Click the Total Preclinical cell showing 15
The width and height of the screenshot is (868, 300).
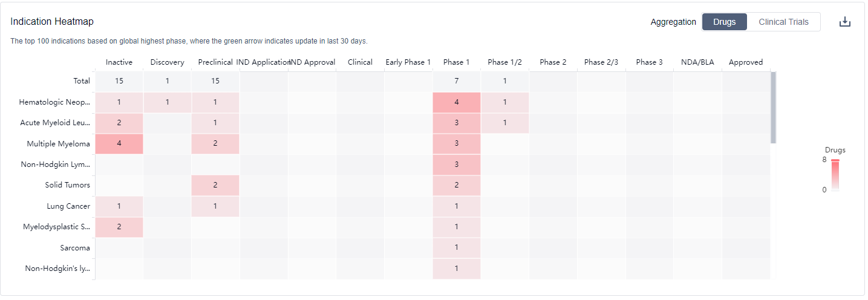(x=215, y=81)
